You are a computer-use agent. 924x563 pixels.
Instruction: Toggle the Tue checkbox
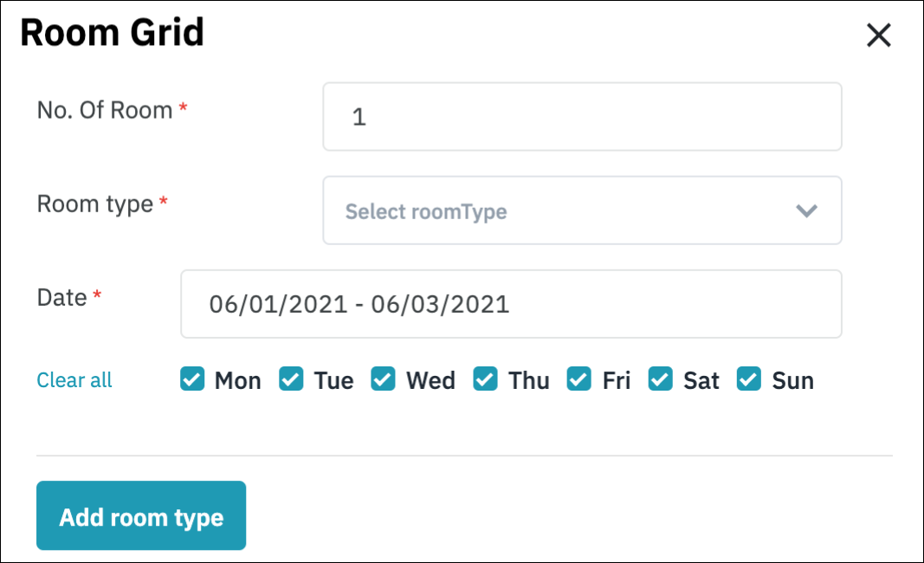tap(292, 379)
